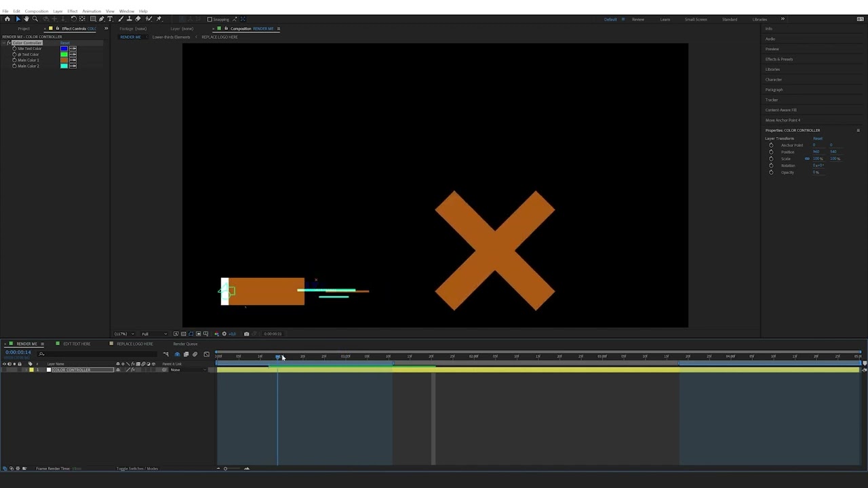Open the Animation menu
The width and height of the screenshot is (868, 488).
92,11
